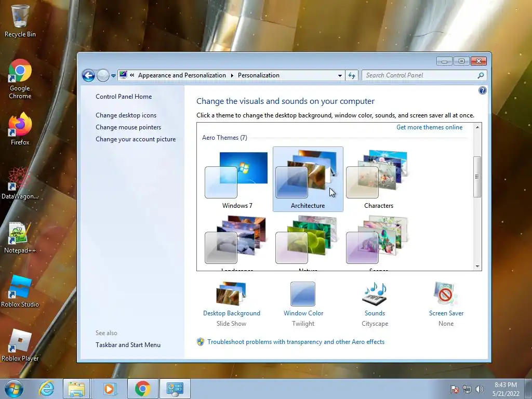Open Taskbar and Start Menu link
Viewport: 532px width, 399px height.
pyautogui.click(x=128, y=345)
